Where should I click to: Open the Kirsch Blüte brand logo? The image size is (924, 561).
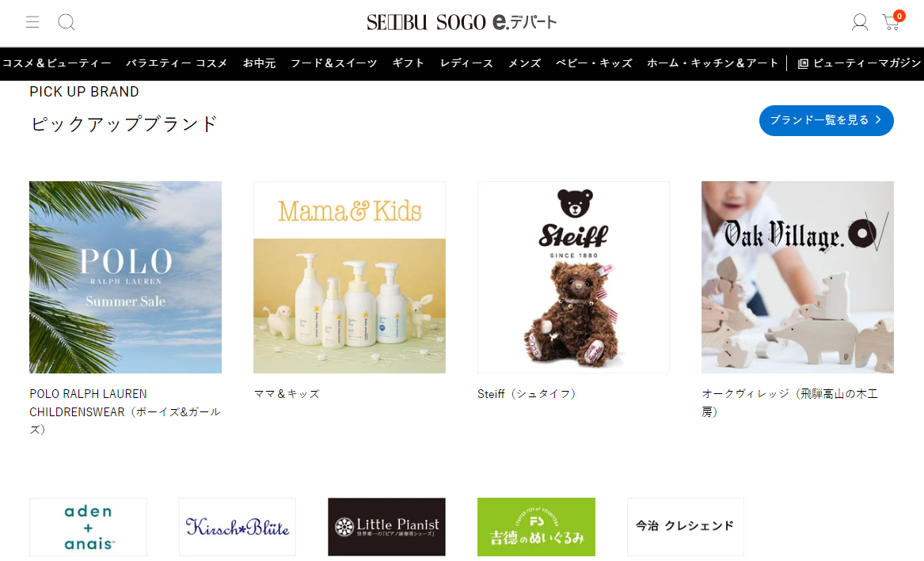(238, 527)
